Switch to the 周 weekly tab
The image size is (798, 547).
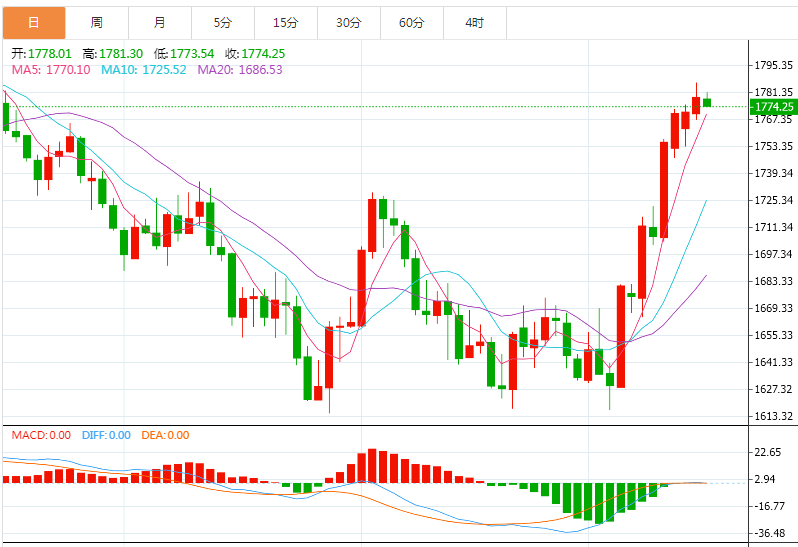97,23
